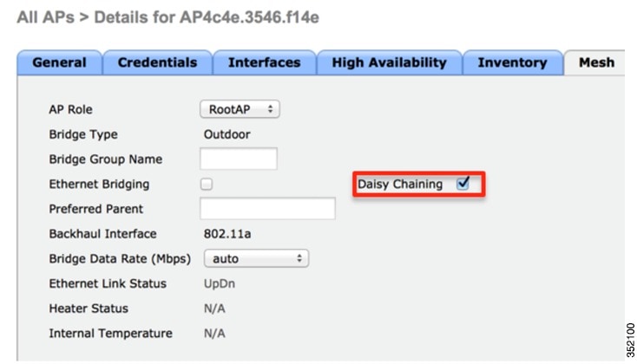Focus the Bridge Group Name field
This screenshot has height=364, width=637.
click(x=239, y=159)
